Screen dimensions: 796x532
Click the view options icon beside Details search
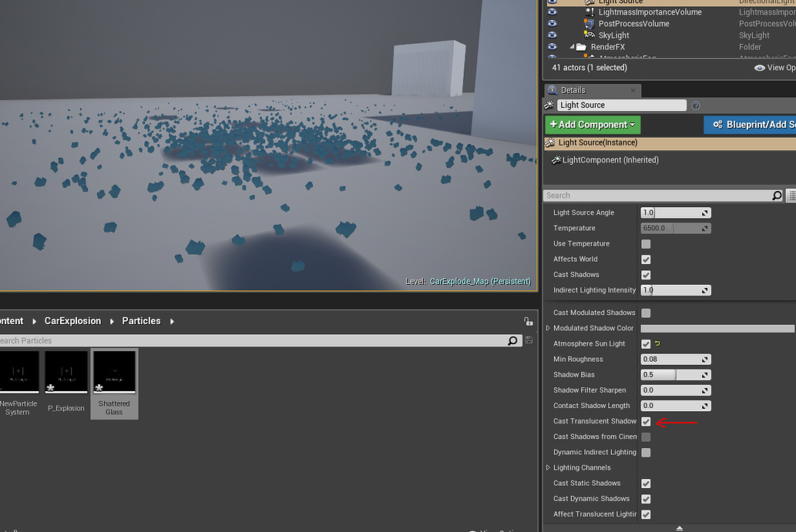click(x=791, y=195)
